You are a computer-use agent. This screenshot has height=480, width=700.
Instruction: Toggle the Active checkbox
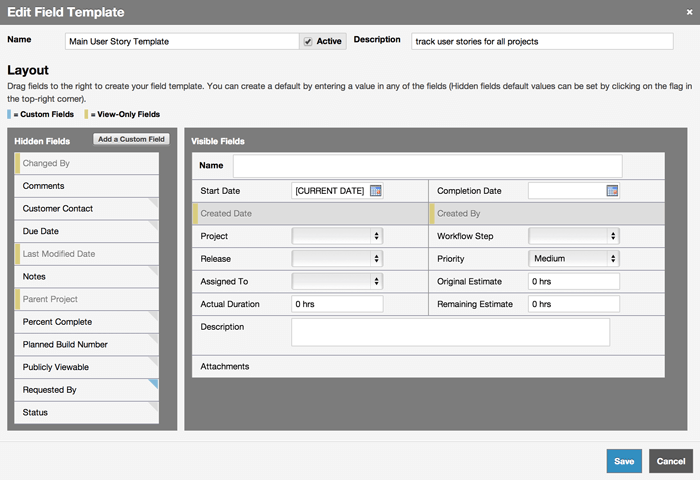tap(308, 42)
